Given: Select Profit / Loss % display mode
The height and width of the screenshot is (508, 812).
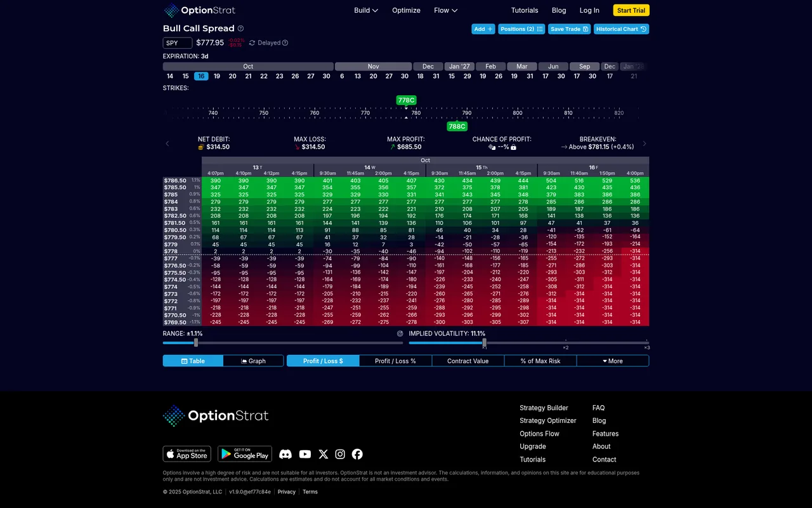Looking at the screenshot, I should click(395, 361).
